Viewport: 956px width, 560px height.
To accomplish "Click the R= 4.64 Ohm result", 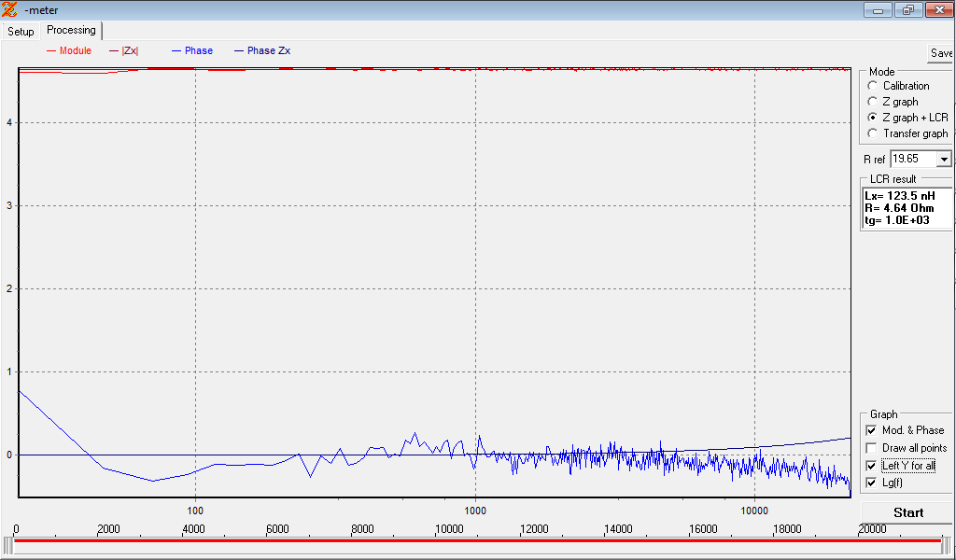I will pos(899,208).
